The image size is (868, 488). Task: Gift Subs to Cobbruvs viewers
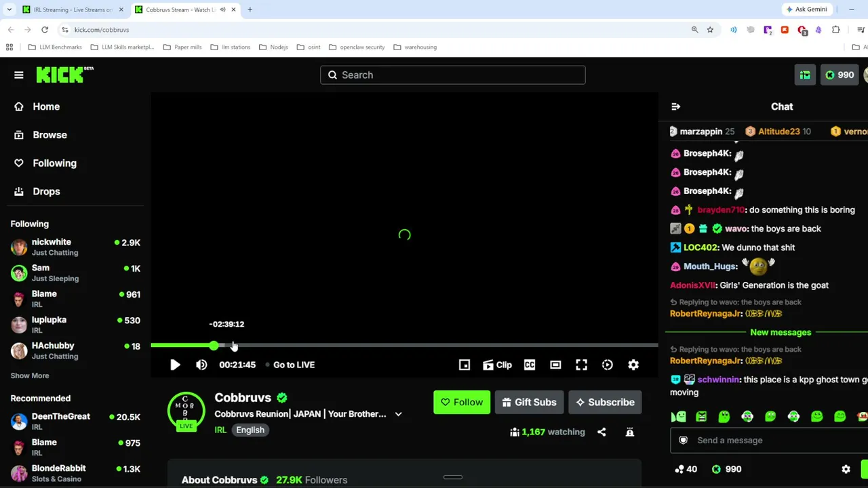tap(529, 402)
